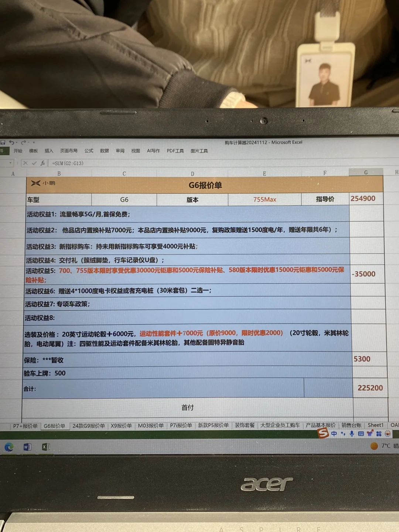
Task: Open the 数据 ribbon tab
Action: click(104, 151)
